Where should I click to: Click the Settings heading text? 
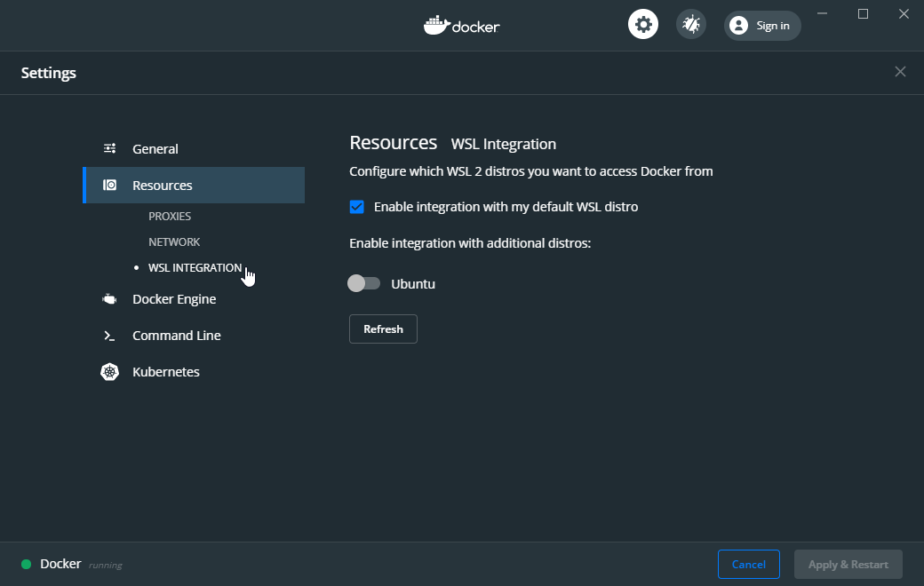click(49, 73)
